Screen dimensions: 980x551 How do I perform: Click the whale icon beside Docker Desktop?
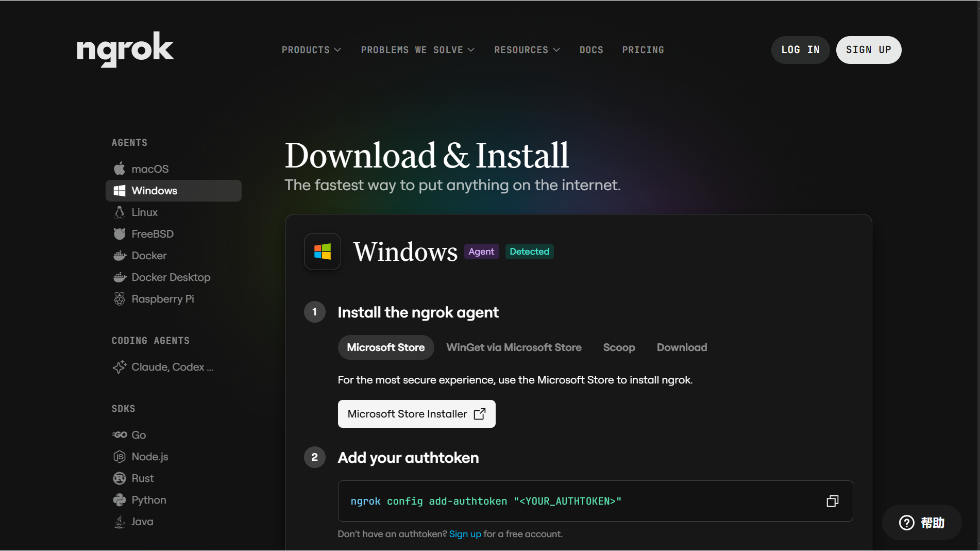(120, 277)
